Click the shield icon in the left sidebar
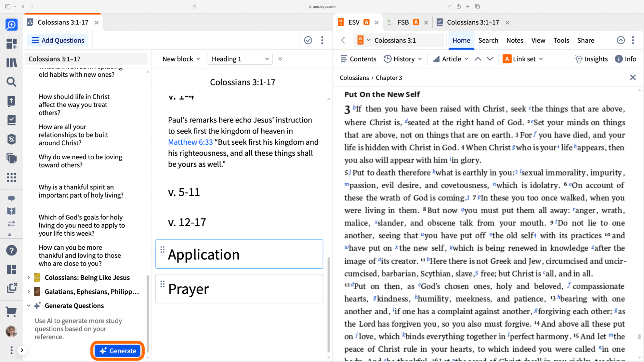The image size is (644, 362). click(12, 139)
